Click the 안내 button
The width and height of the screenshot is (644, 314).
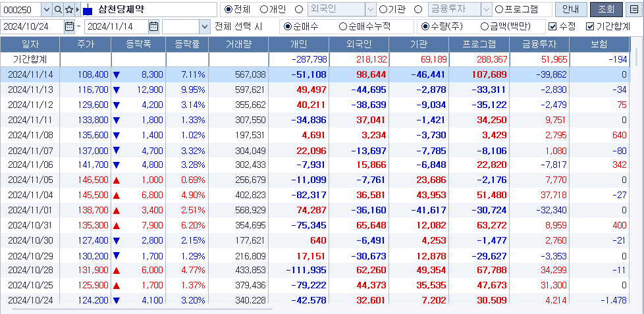570,9
